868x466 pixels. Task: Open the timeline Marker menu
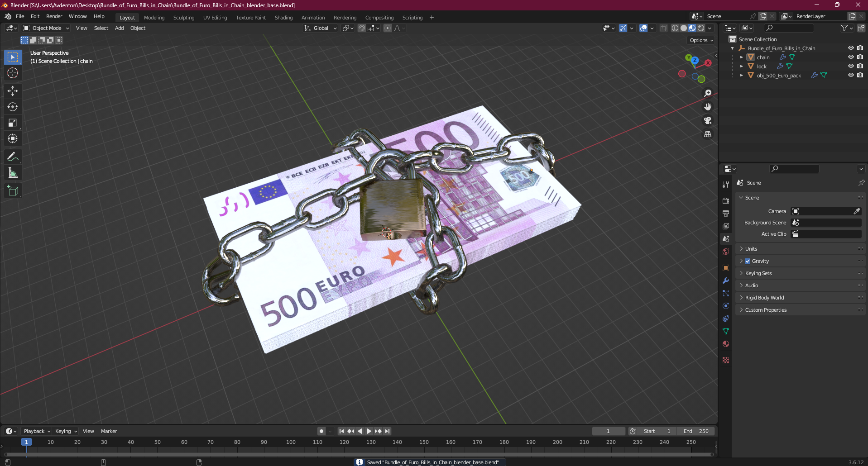(x=109, y=431)
